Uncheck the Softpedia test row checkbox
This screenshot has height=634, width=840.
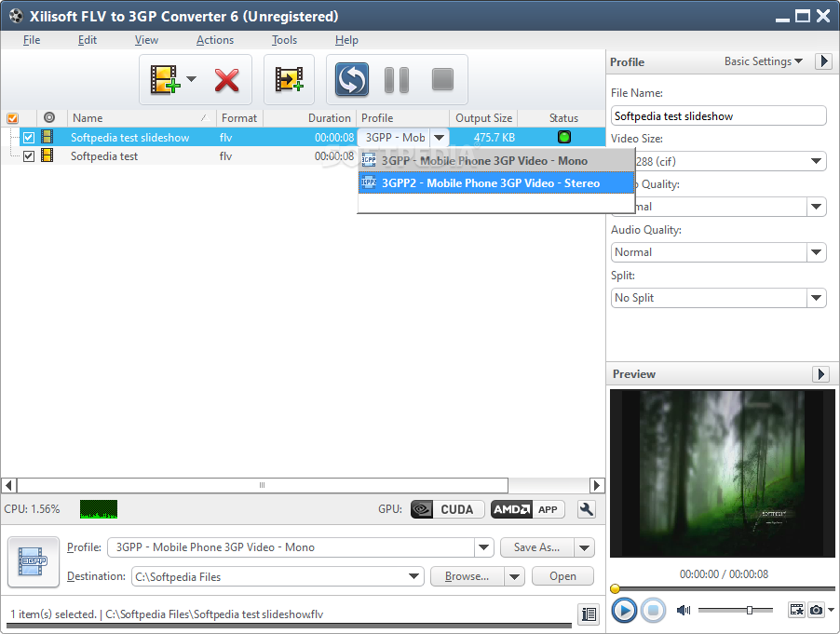(29, 156)
